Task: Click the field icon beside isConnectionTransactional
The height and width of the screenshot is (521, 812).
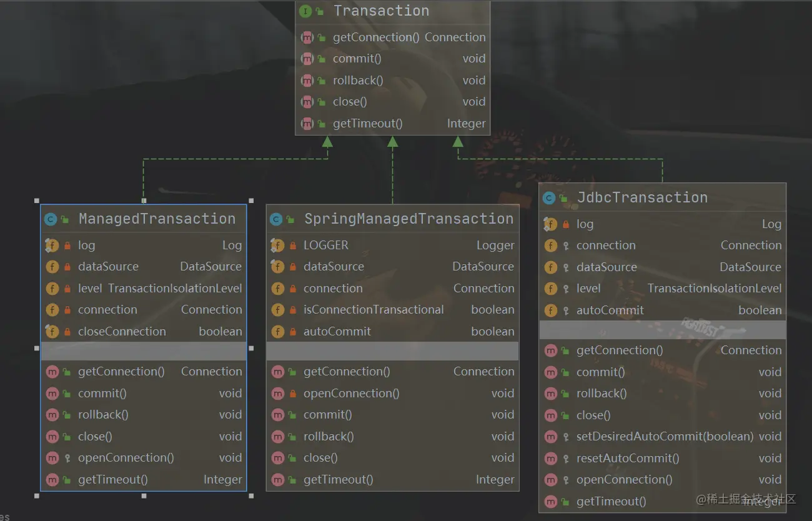Action: coord(277,310)
